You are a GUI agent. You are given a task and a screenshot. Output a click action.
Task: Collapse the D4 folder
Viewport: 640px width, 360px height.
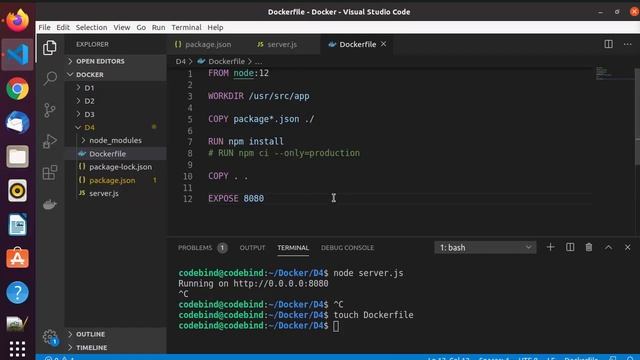[x=116, y=127]
